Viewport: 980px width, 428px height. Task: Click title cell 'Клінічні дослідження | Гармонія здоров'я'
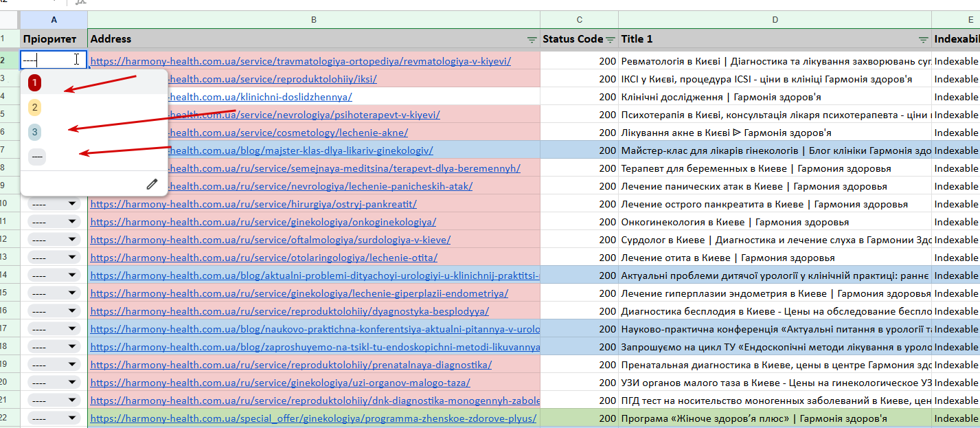(x=775, y=97)
